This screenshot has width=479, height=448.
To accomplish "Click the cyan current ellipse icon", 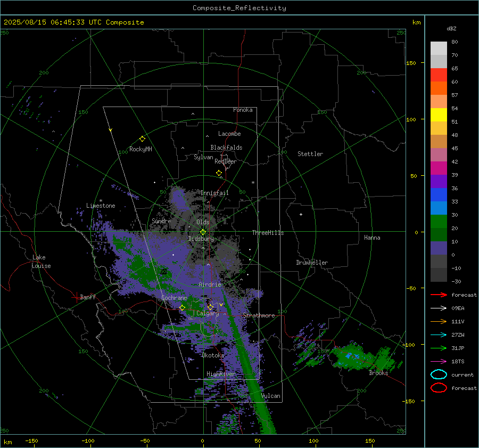I will pos(439,374).
